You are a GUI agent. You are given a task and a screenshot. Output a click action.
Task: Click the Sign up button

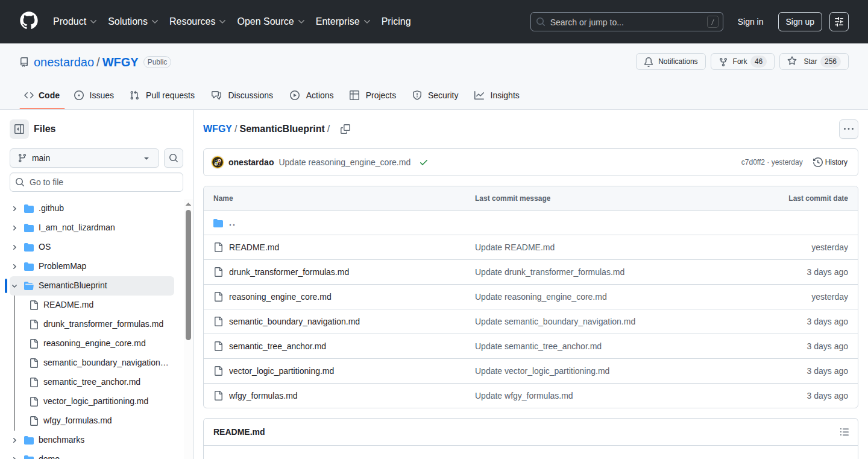click(800, 22)
